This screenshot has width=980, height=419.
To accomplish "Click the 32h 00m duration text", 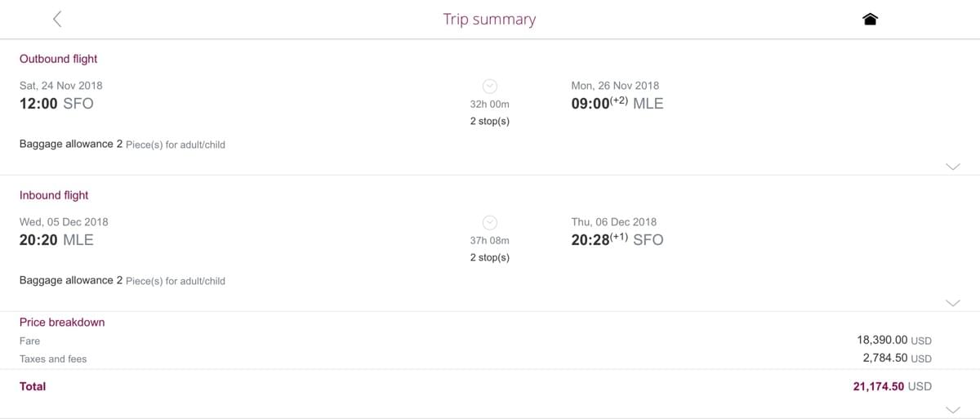I will click(x=489, y=105).
